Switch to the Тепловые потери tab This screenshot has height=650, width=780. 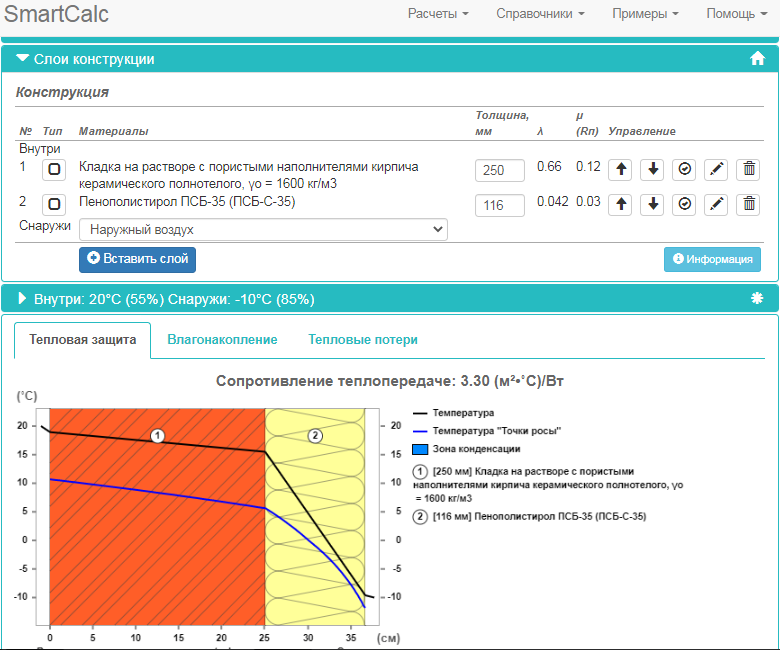click(x=363, y=340)
